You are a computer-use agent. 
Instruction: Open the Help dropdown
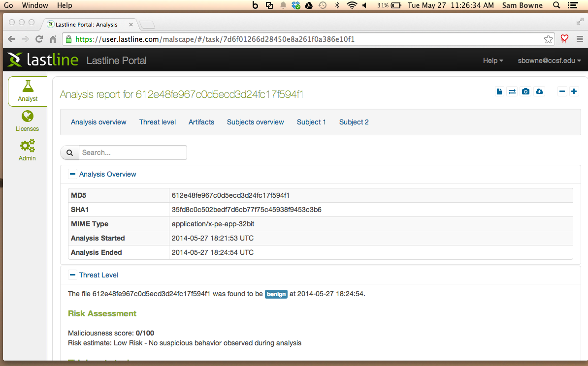coord(493,61)
